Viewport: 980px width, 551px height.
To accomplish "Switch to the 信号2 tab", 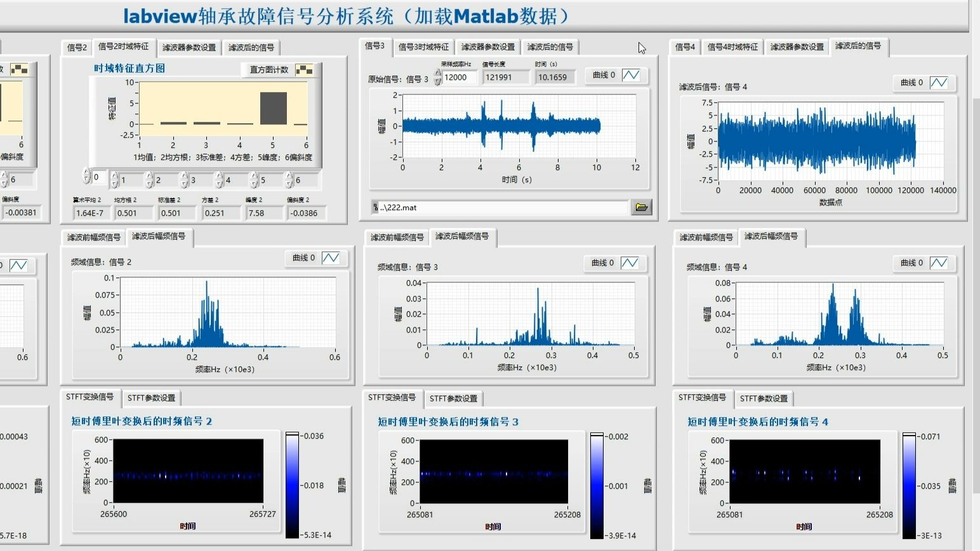I will [x=77, y=48].
